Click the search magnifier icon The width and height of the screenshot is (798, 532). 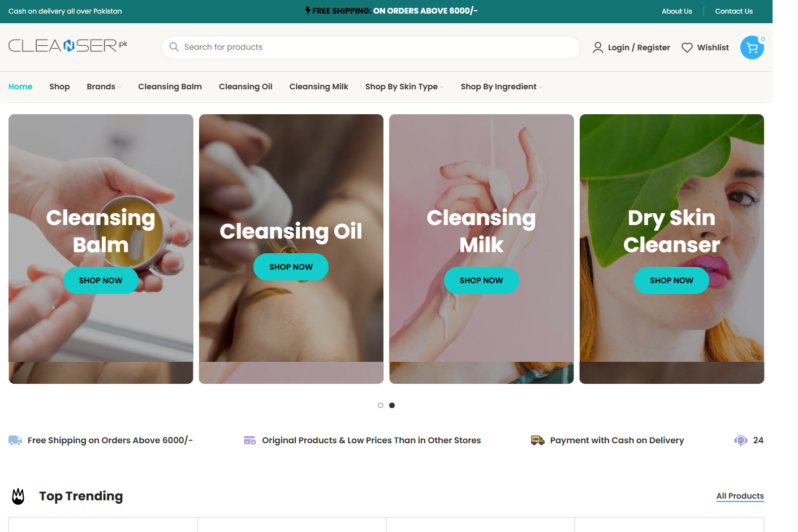click(x=174, y=47)
